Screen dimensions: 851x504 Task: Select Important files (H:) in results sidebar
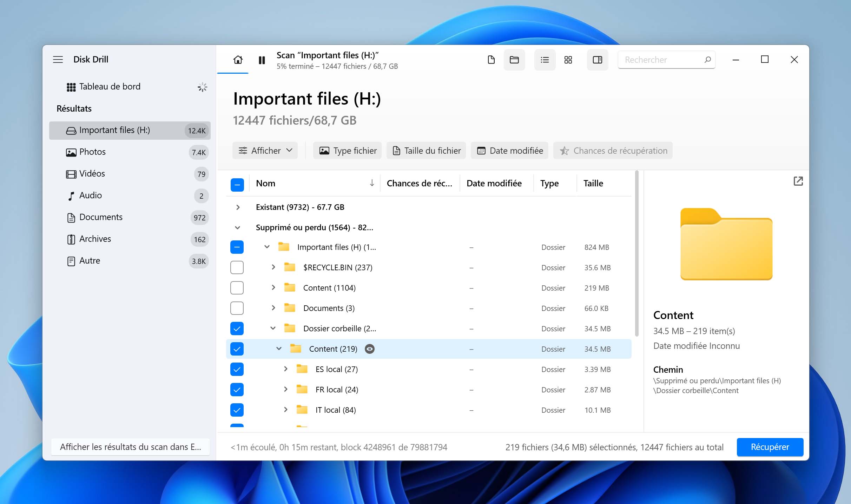coord(130,130)
